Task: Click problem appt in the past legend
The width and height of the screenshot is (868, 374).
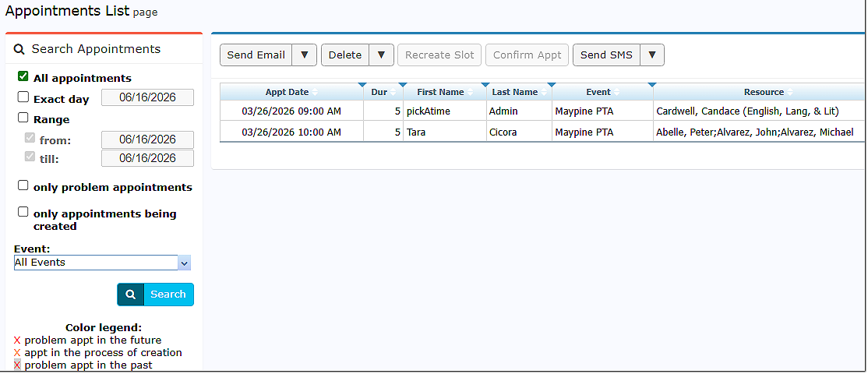Action: pos(89,365)
